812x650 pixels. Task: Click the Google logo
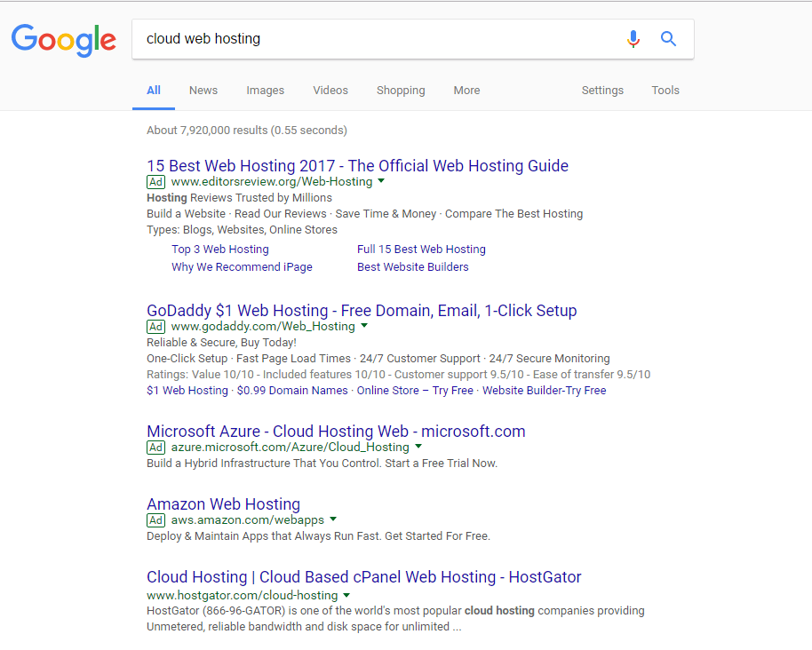point(64,40)
